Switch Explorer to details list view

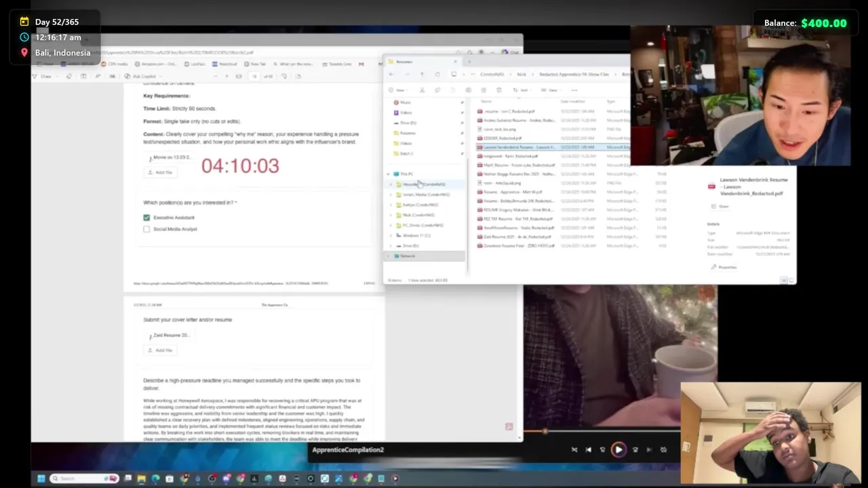coord(784,281)
